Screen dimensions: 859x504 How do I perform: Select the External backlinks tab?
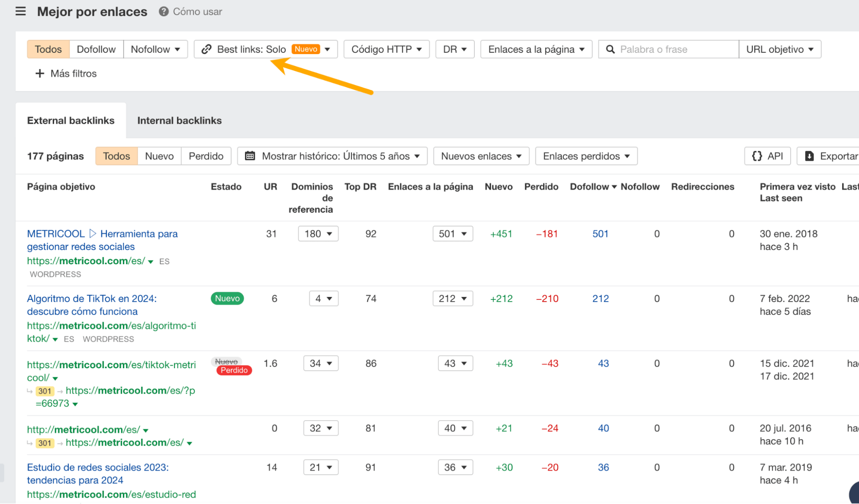(71, 120)
